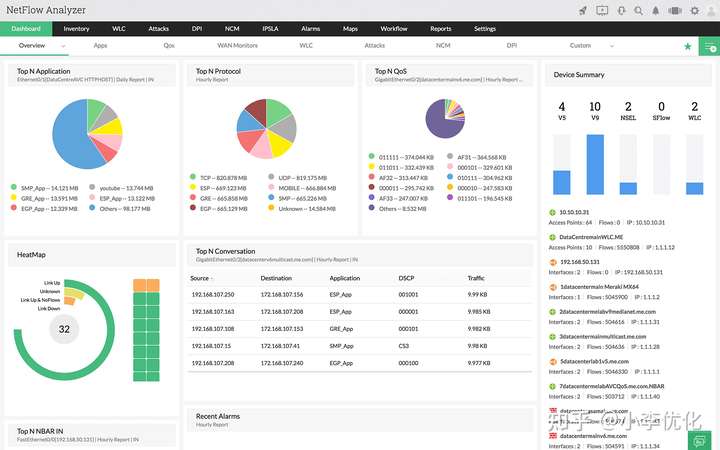Open the IPSLA menu
720x450 pixels.
(x=270, y=28)
